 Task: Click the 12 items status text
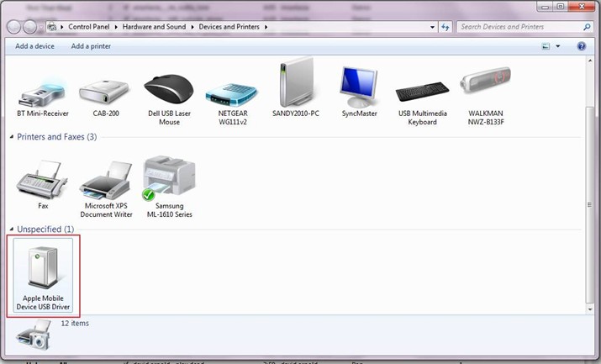coord(75,324)
